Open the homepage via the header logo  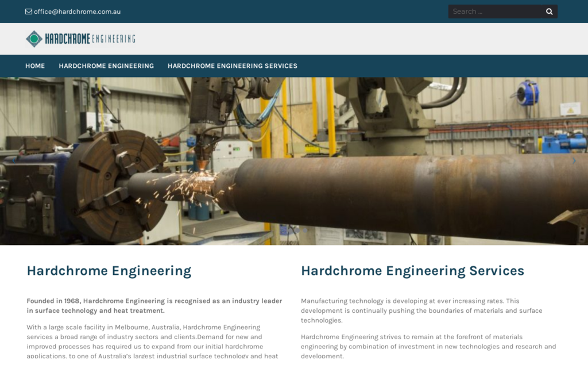click(x=80, y=39)
